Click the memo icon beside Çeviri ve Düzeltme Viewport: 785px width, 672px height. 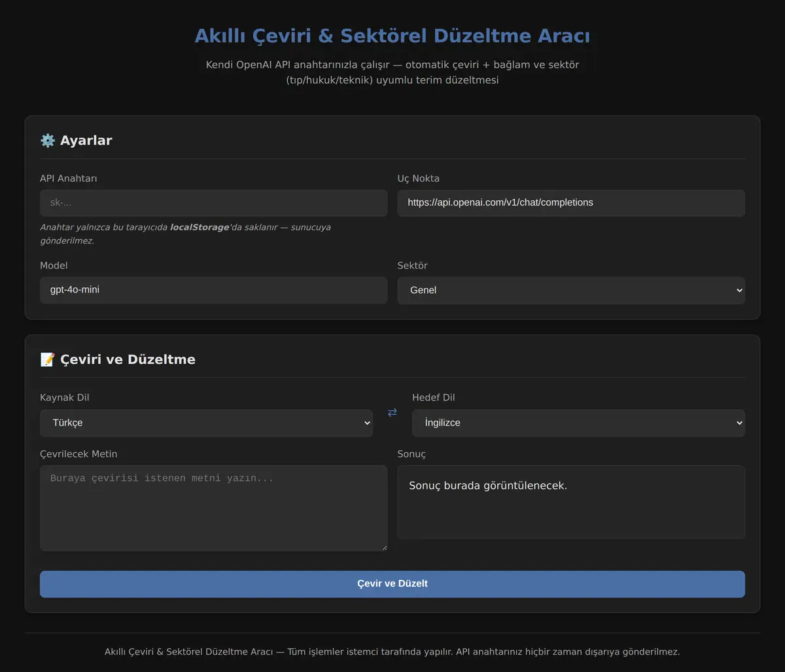pyautogui.click(x=48, y=359)
